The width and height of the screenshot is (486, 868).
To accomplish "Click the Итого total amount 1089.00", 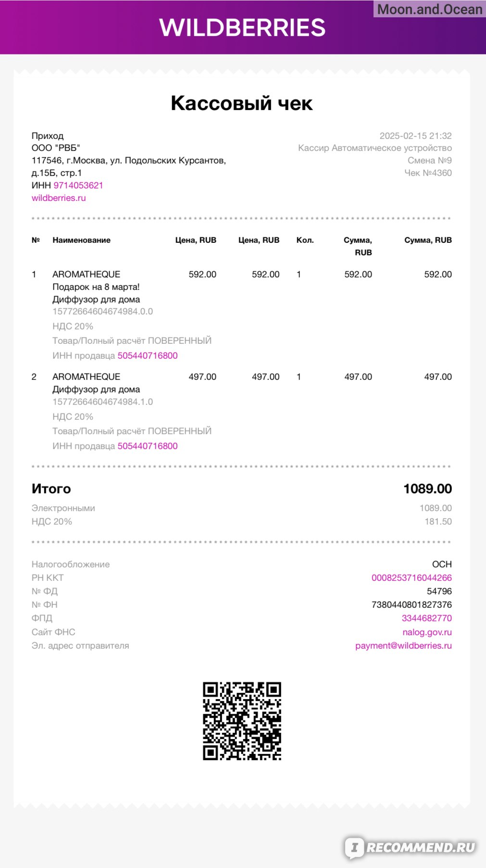I will click(x=427, y=489).
